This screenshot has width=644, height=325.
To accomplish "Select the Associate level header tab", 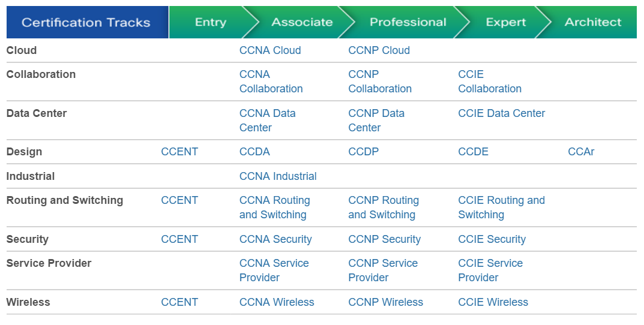I will [x=302, y=22].
